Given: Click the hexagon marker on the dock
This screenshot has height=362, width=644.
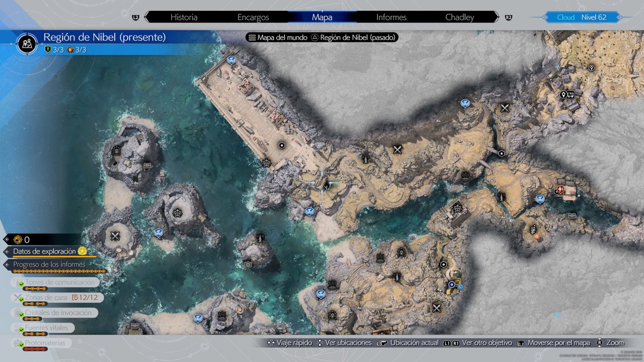Looking at the screenshot, I should click(282, 145).
